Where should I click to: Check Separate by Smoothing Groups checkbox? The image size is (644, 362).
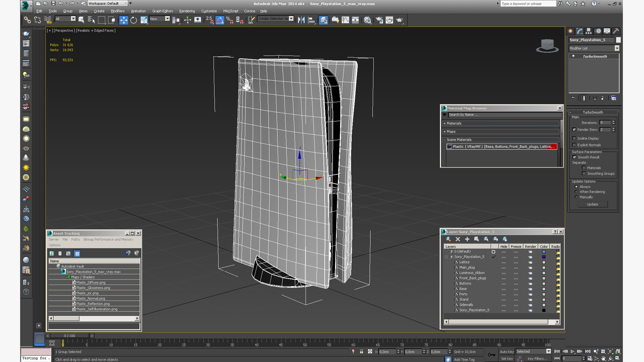(584, 174)
